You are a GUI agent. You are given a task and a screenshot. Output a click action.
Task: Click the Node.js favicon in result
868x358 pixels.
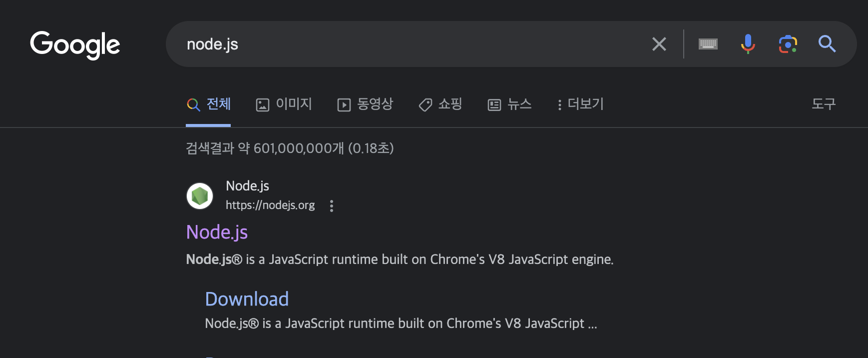coord(200,195)
